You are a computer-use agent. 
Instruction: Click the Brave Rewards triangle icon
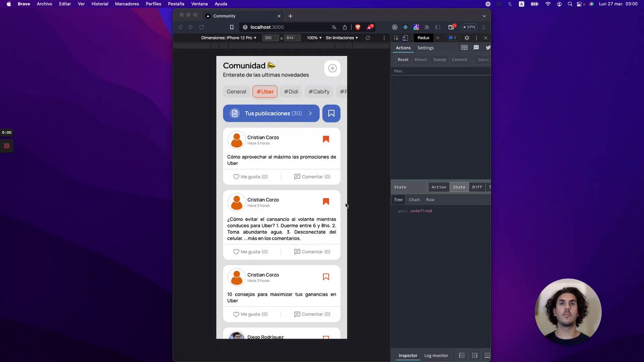click(370, 27)
